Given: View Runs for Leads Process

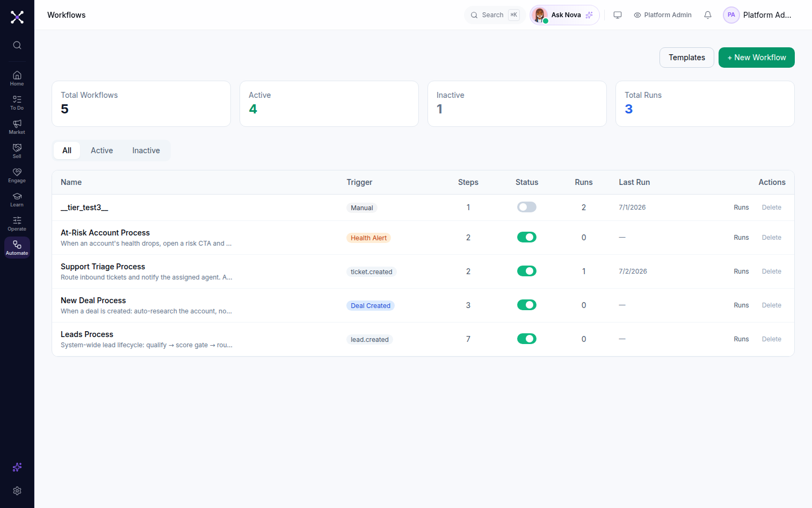Looking at the screenshot, I should point(741,339).
